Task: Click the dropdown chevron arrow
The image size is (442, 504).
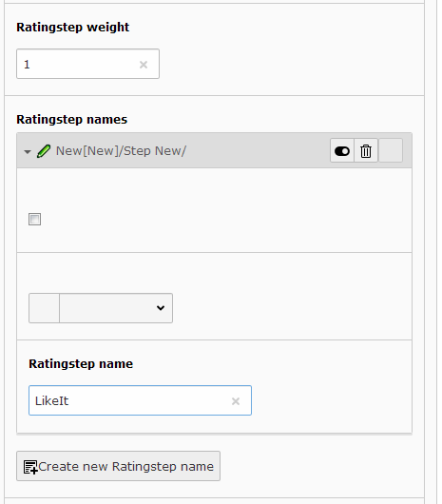Action: point(161,308)
